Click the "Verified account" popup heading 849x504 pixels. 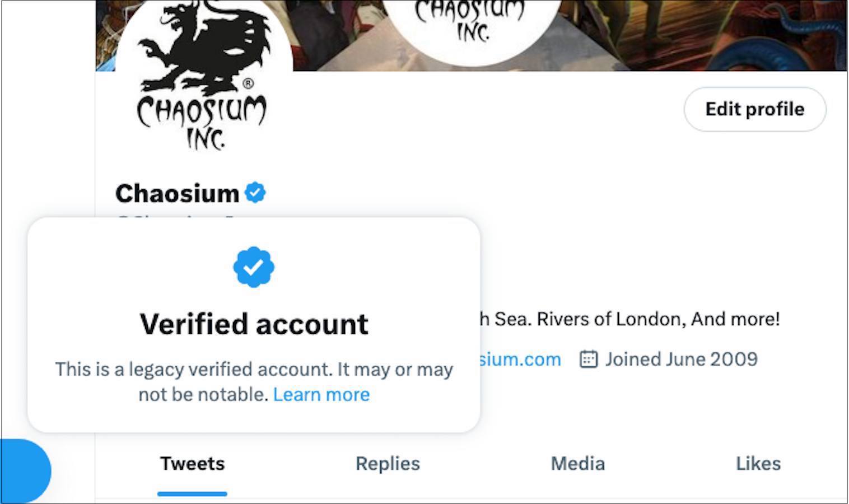tap(254, 324)
